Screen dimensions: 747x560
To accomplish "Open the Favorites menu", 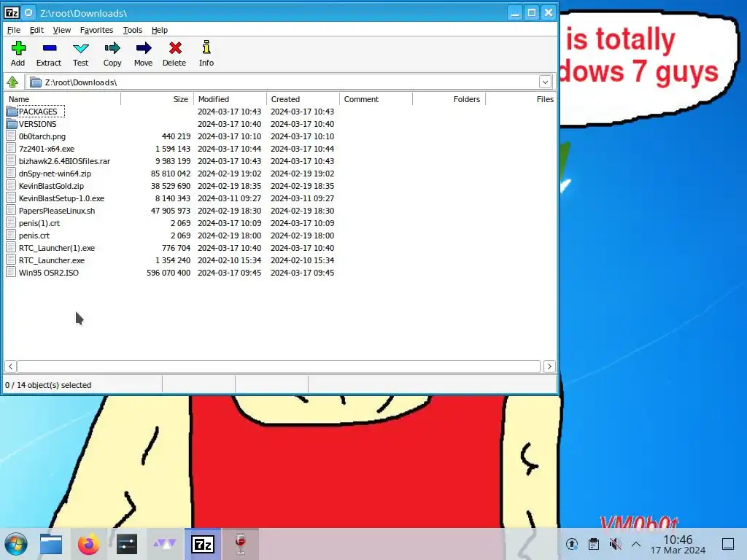I will coord(97,30).
